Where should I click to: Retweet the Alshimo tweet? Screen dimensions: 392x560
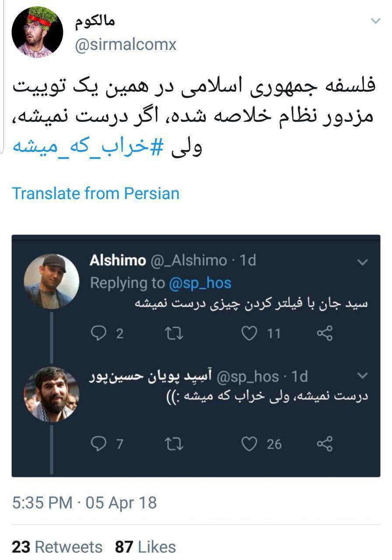[x=174, y=334]
